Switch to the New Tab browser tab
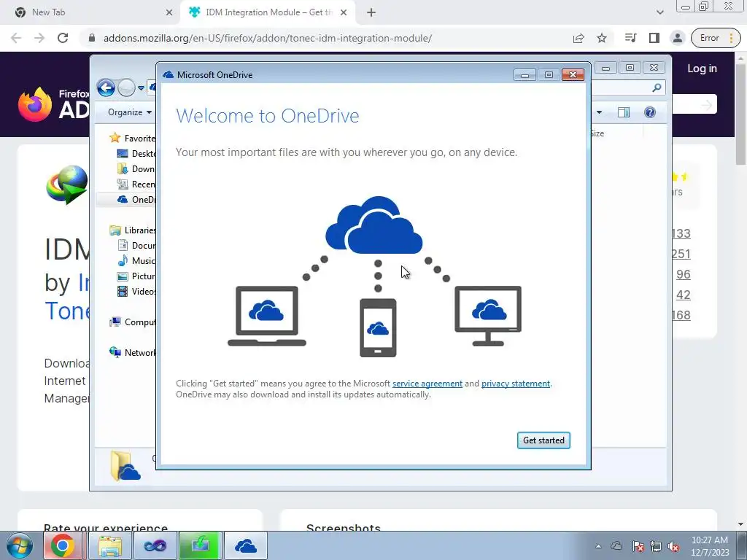This screenshot has width=747, height=560. tap(89, 12)
